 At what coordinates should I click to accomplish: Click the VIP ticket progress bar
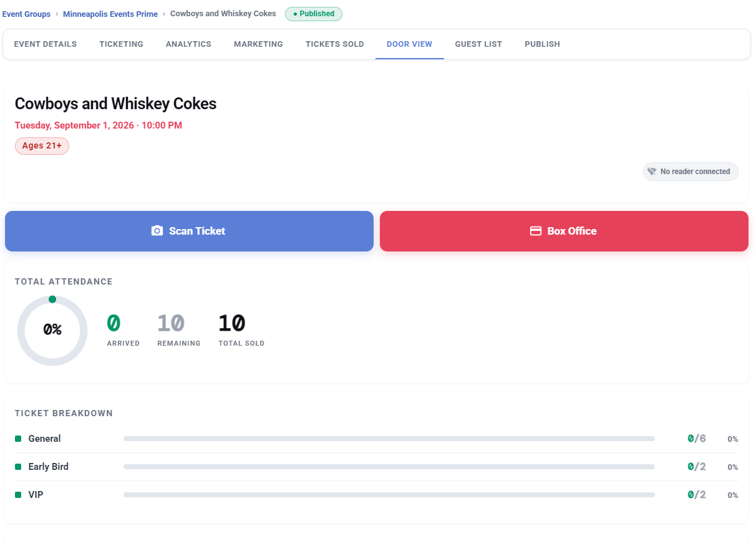[389, 495]
